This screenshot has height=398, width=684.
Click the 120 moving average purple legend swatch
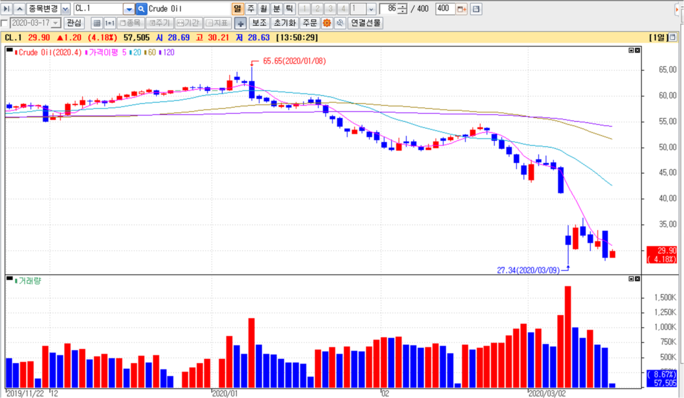coord(161,52)
